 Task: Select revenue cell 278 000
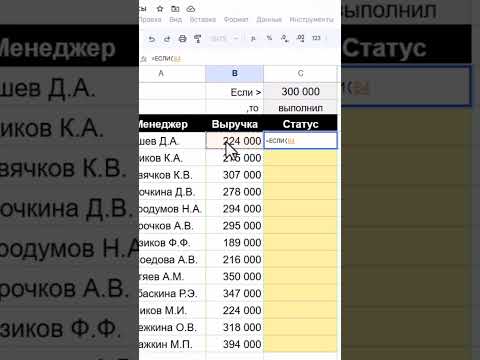pos(234,192)
